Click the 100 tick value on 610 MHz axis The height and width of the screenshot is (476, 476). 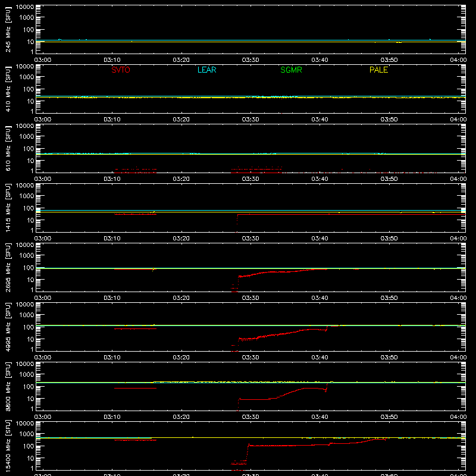29,149
